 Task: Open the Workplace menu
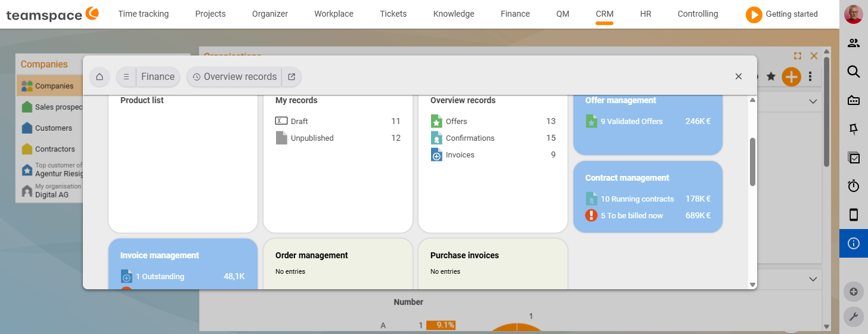point(334,14)
